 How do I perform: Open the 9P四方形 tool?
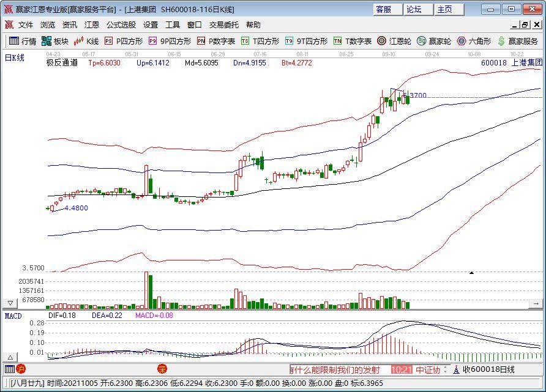(x=170, y=41)
